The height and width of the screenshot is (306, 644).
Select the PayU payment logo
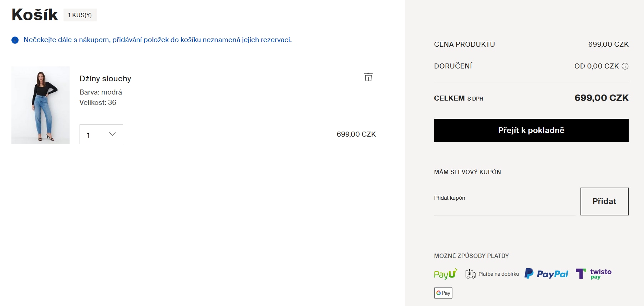pos(445,274)
